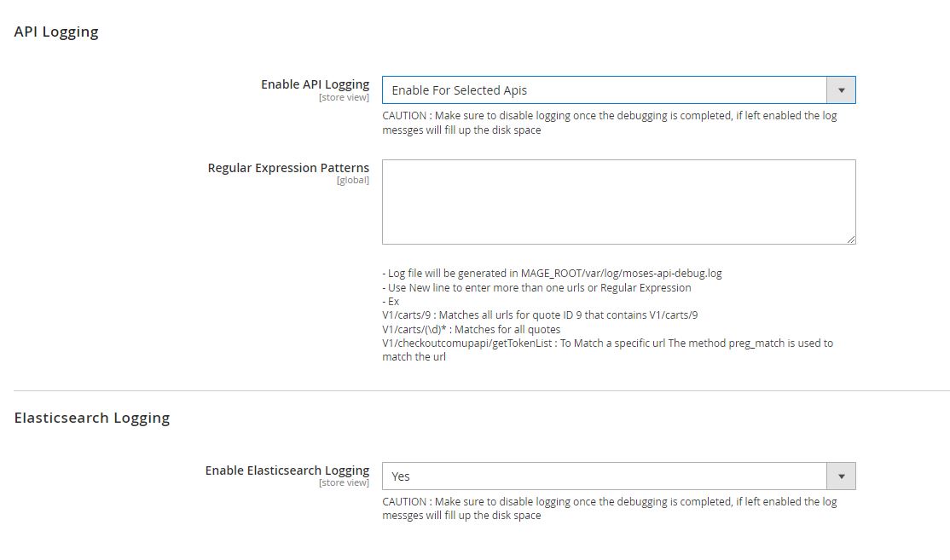Click the Enable API Logging field label
The height and width of the screenshot is (560, 950).
click(315, 84)
